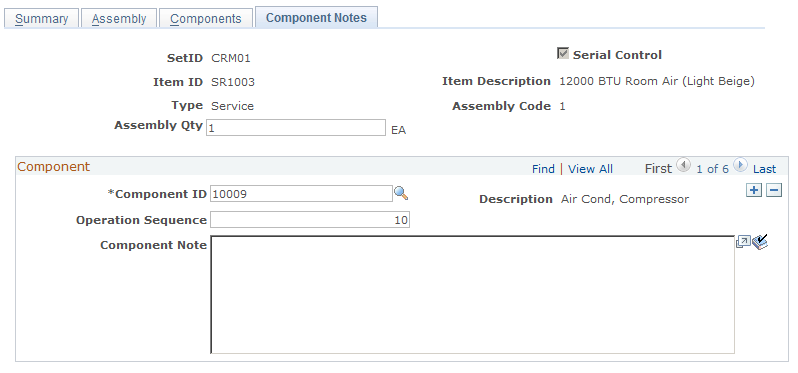Click the 1 of 6 row counter

(712, 169)
